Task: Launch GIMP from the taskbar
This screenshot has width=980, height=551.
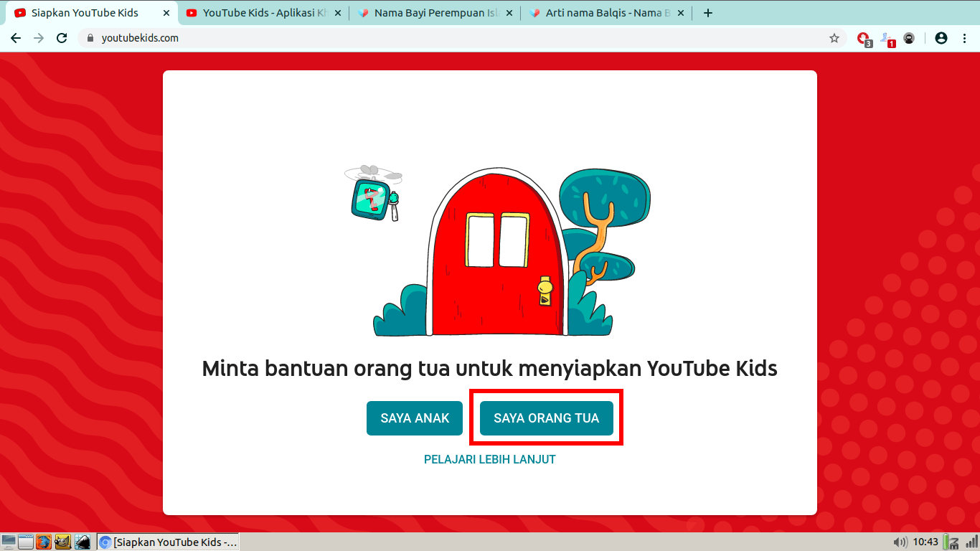Action: click(62, 542)
